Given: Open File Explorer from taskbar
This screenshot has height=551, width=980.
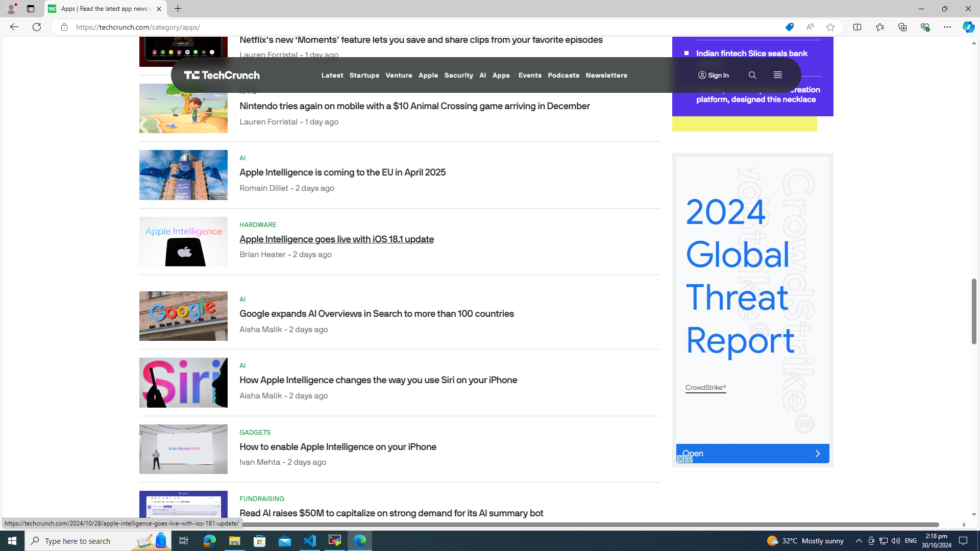Looking at the screenshot, I should [x=234, y=541].
